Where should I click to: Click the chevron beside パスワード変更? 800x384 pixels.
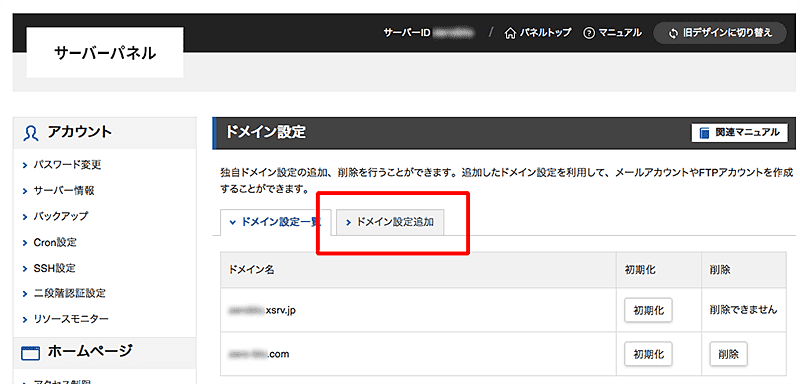click(x=25, y=165)
